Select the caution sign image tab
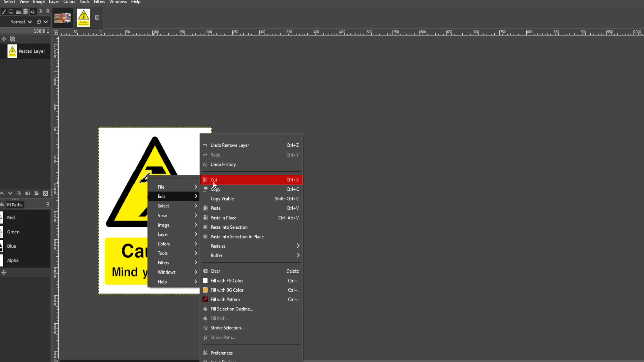Image resolution: width=644 pixels, height=362 pixels. [x=84, y=18]
